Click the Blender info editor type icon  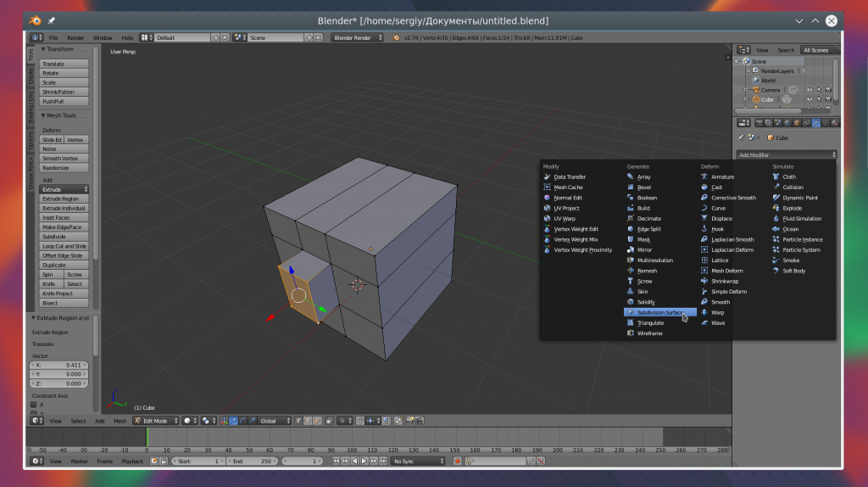[36, 37]
